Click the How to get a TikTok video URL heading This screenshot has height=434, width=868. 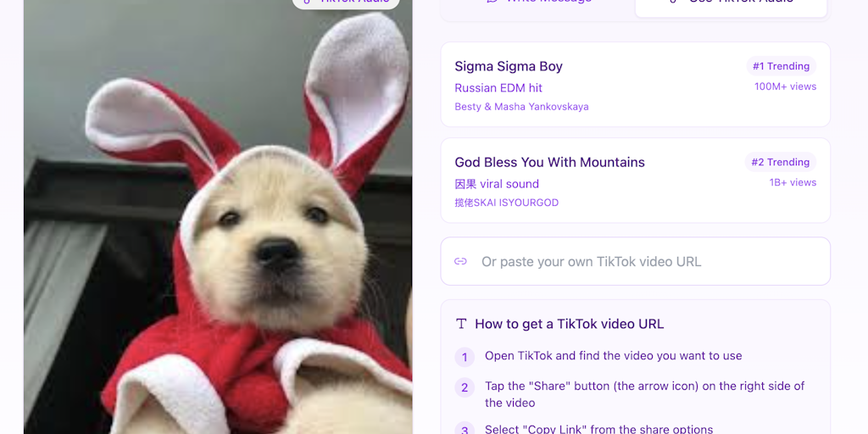[569, 324]
